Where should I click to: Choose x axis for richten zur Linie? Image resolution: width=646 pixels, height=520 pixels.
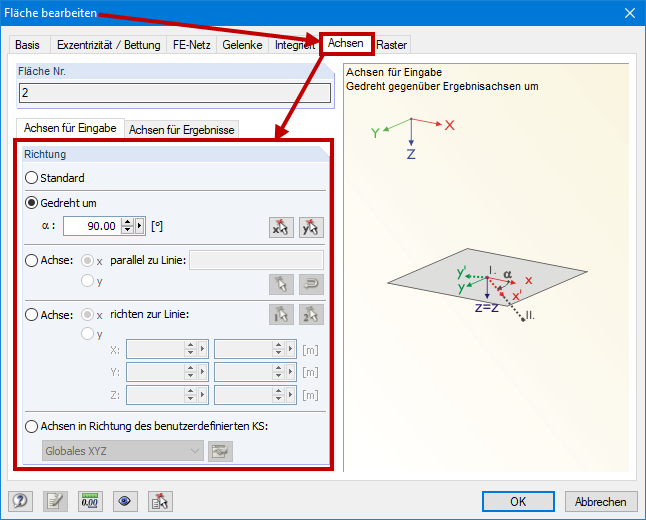[x=87, y=315]
